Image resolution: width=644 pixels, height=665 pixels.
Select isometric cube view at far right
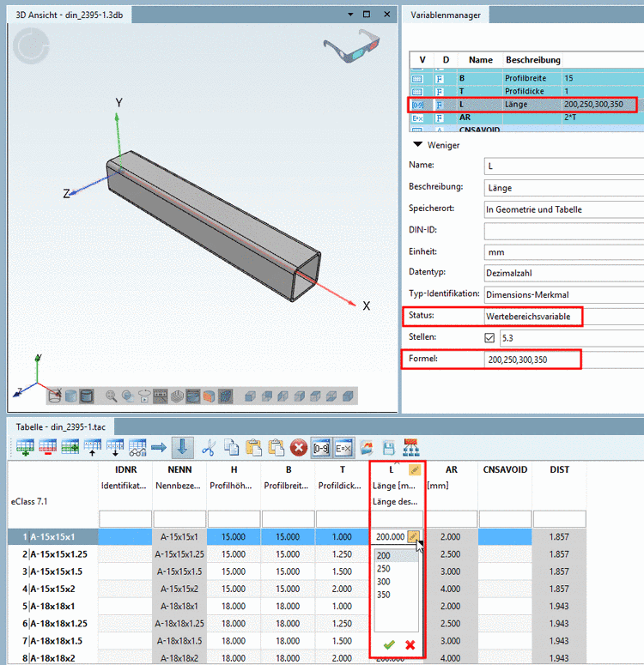[x=348, y=396]
